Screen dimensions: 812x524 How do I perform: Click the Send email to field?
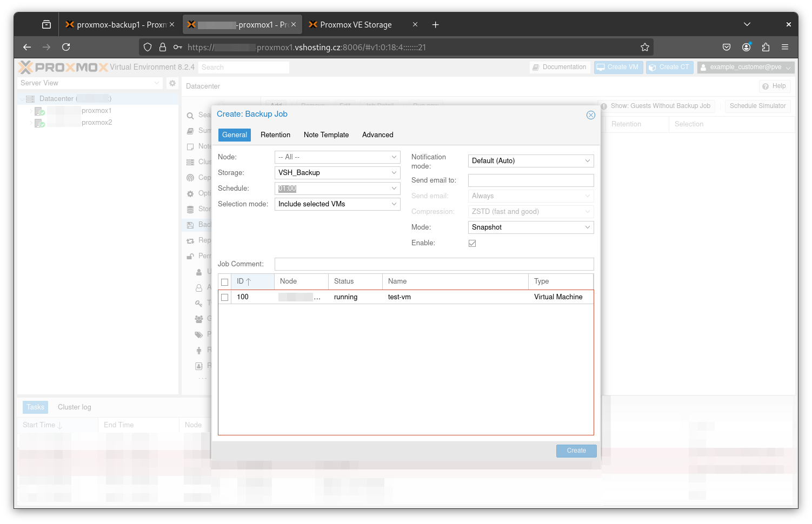pos(531,180)
